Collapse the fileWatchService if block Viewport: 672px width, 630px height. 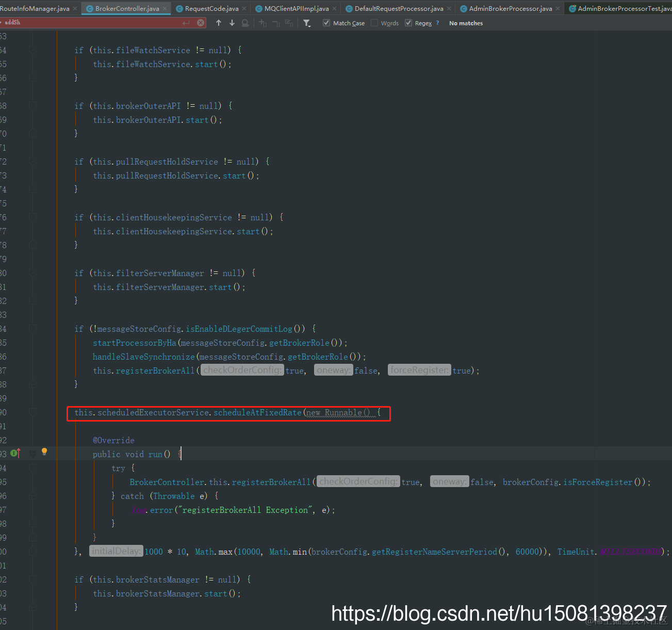click(x=33, y=50)
